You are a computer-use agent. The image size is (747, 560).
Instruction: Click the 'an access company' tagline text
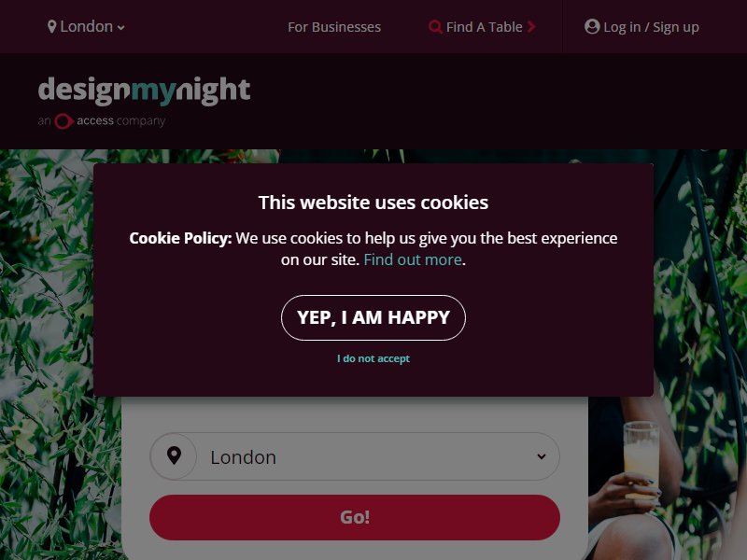coord(102,121)
